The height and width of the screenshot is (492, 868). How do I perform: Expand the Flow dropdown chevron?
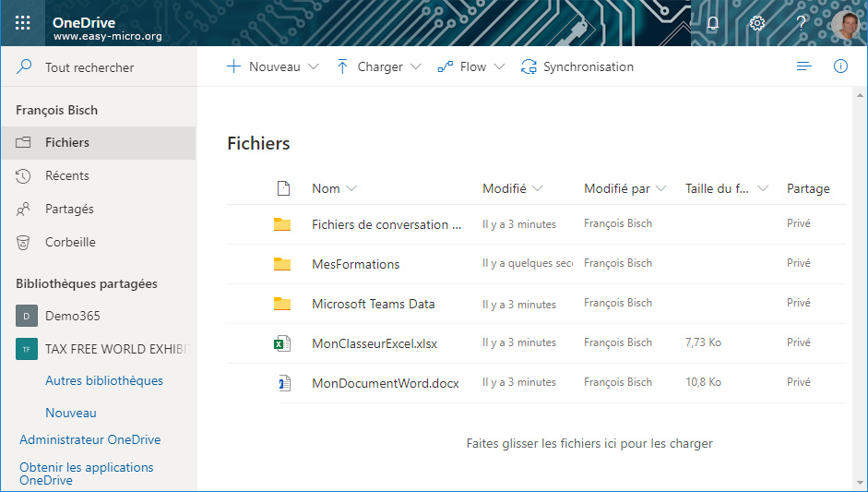499,67
